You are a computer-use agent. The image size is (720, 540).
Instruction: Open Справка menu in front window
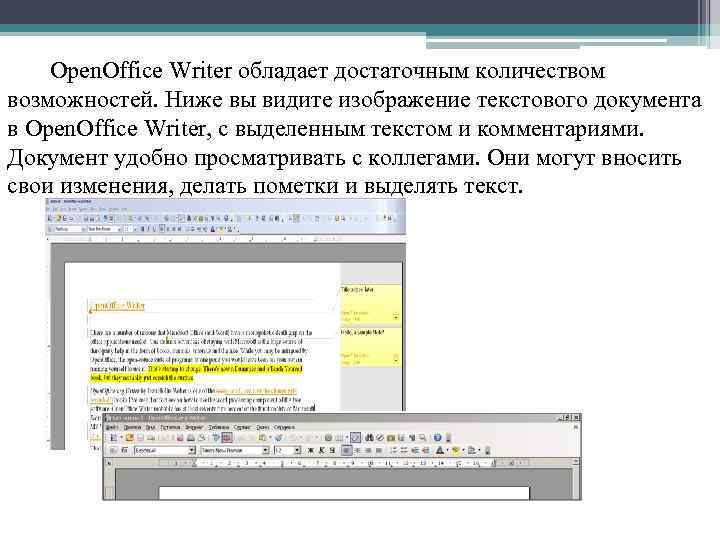[x=284, y=427]
